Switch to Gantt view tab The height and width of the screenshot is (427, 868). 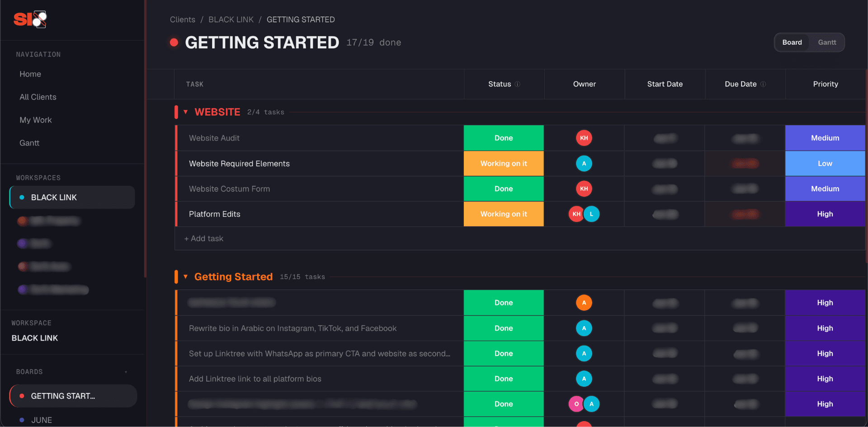click(x=827, y=43)
